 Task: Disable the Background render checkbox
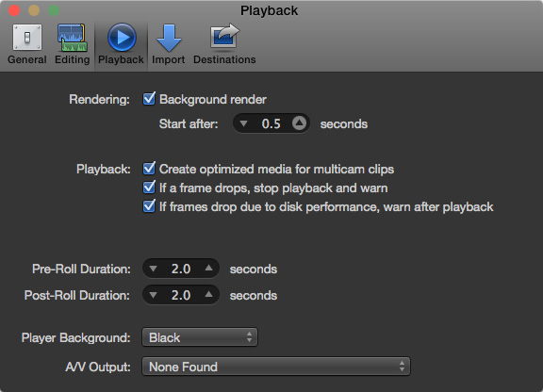(149, 99)
